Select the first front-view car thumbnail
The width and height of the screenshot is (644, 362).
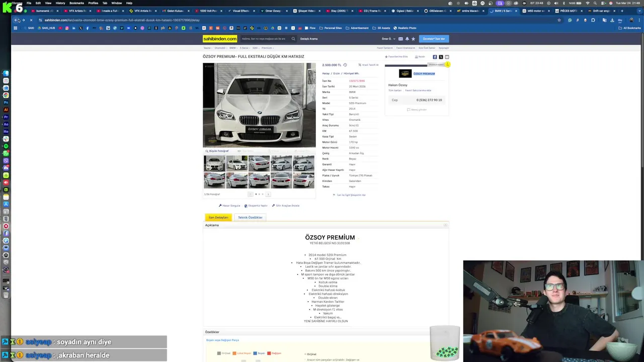point(214,163)
